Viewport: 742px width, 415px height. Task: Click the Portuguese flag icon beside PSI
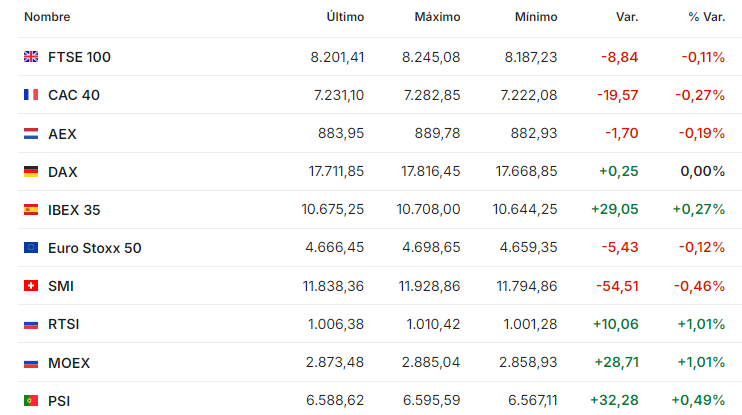click(31, 401)
